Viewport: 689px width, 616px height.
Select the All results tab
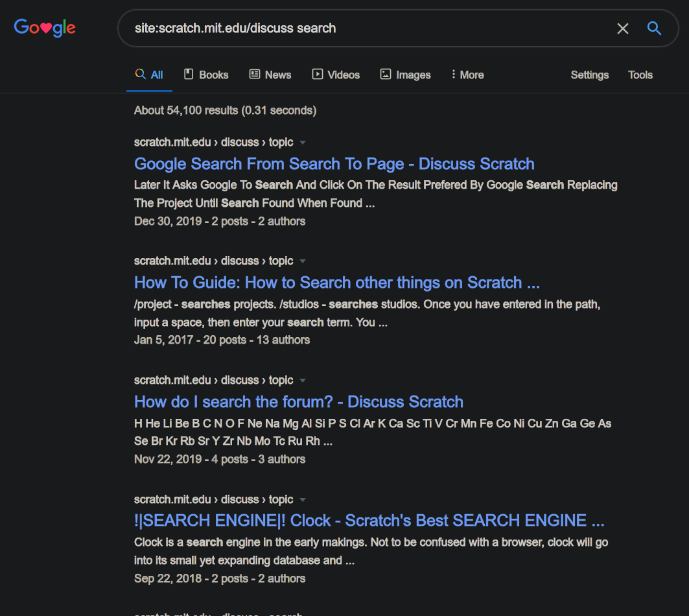(149, 75)
